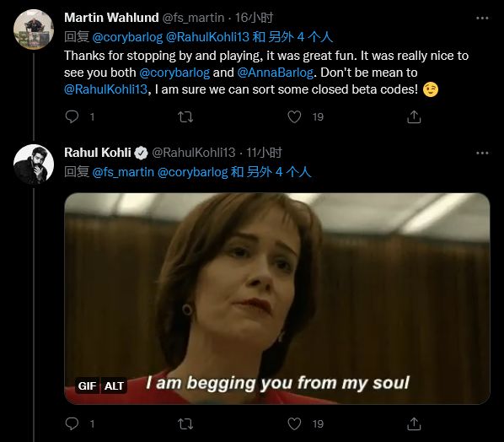
Task: Open more options on Martin Wahlund's tweet
Action: pyautogui.click(x=482, y=18)
